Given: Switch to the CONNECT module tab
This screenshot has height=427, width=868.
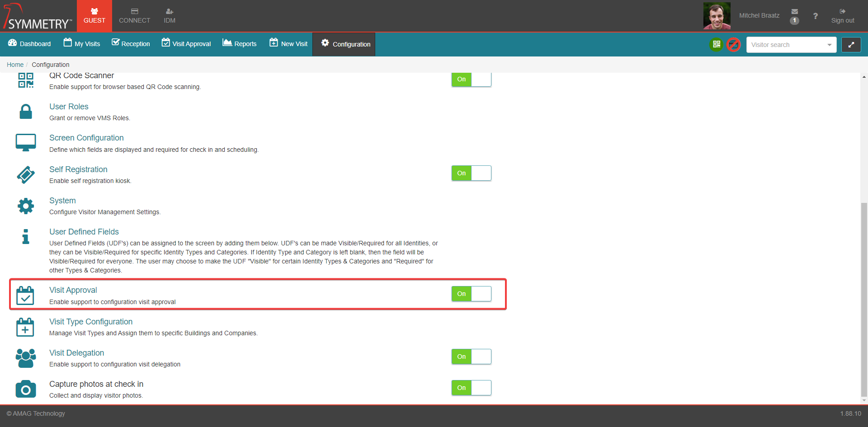Looking at the screenshot, I should tap(135, 16).
